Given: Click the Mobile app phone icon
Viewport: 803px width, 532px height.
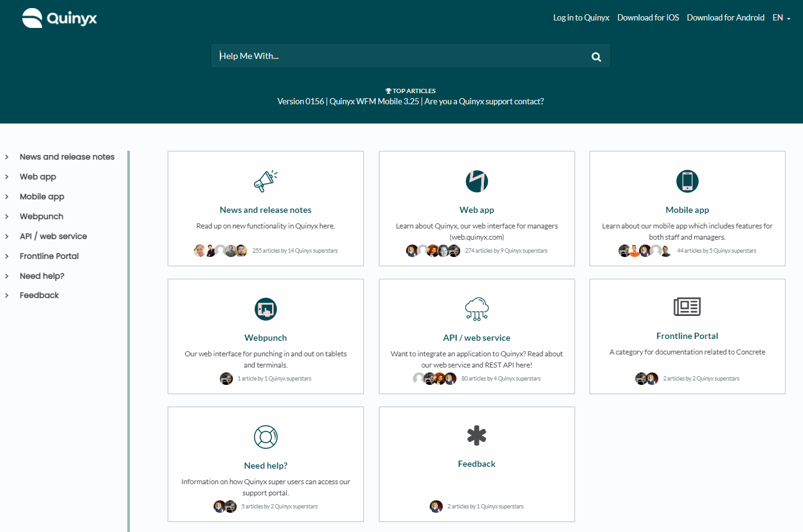Looking at the screenshot, I should (687, 181).
